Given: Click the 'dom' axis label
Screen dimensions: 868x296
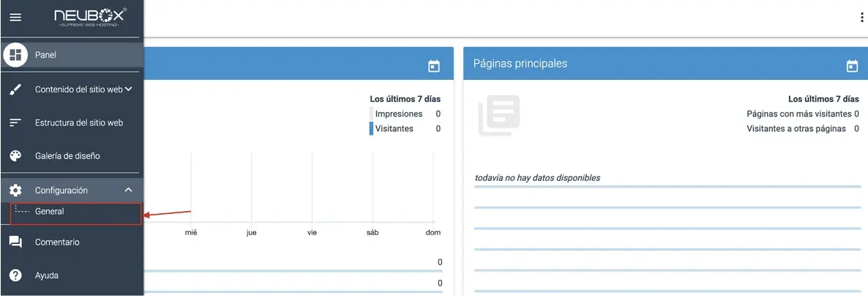Looking at the screenshot, I should click(433, 233).
